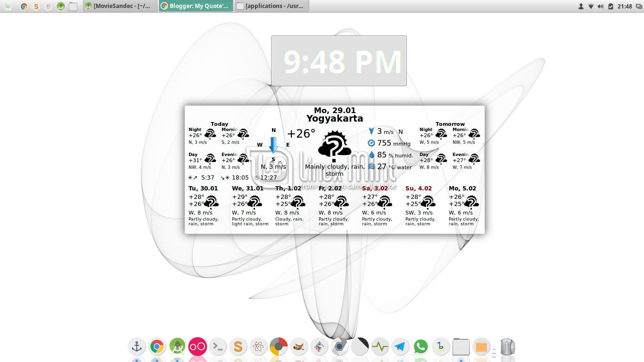Open the Wi-Fi network applet
Viewport: 644px width, 362px height.
pos(591,7)
